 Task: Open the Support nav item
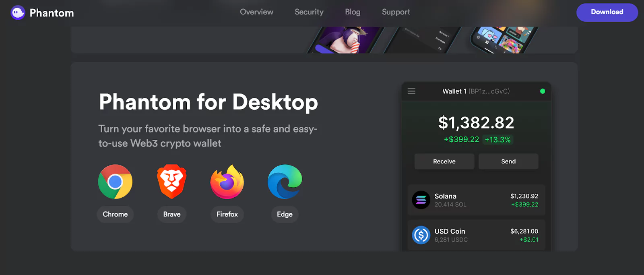pos(396,12)
